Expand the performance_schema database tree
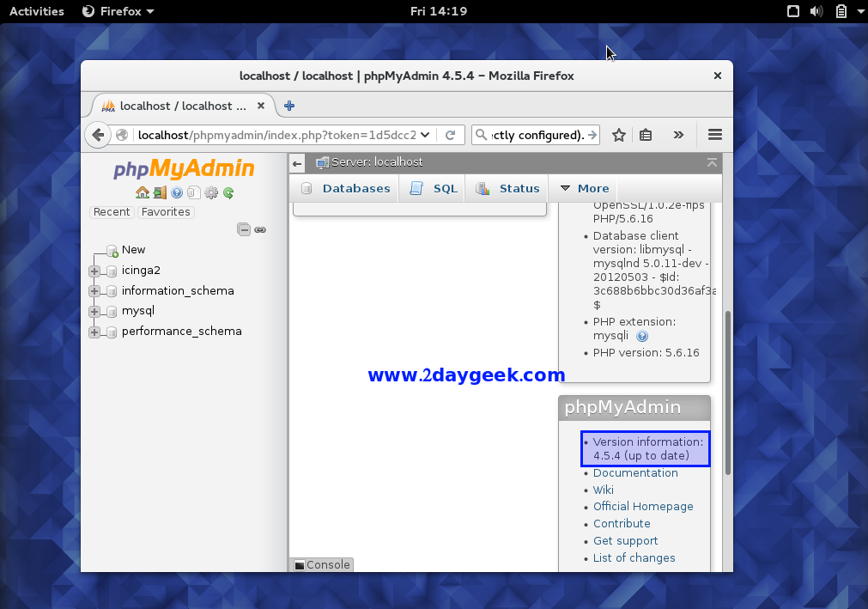This screenshot has width=868, height=609. [x=94, y=332]
